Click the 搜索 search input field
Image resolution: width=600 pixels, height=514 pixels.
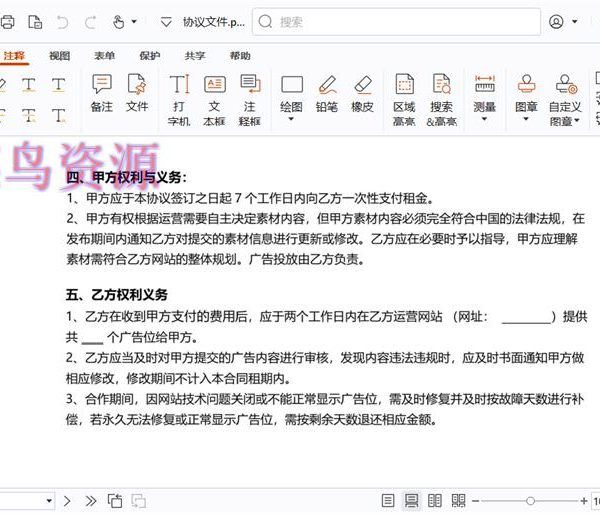coord(400,21)
